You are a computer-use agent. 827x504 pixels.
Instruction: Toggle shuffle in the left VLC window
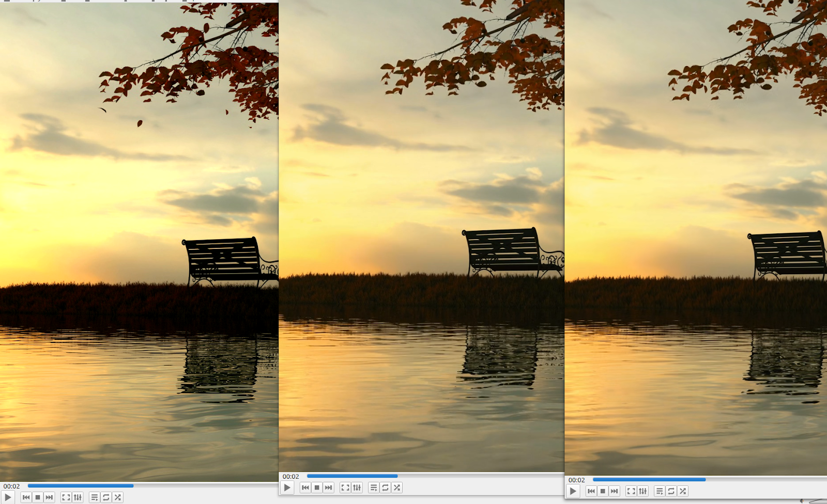click(117, 497)
